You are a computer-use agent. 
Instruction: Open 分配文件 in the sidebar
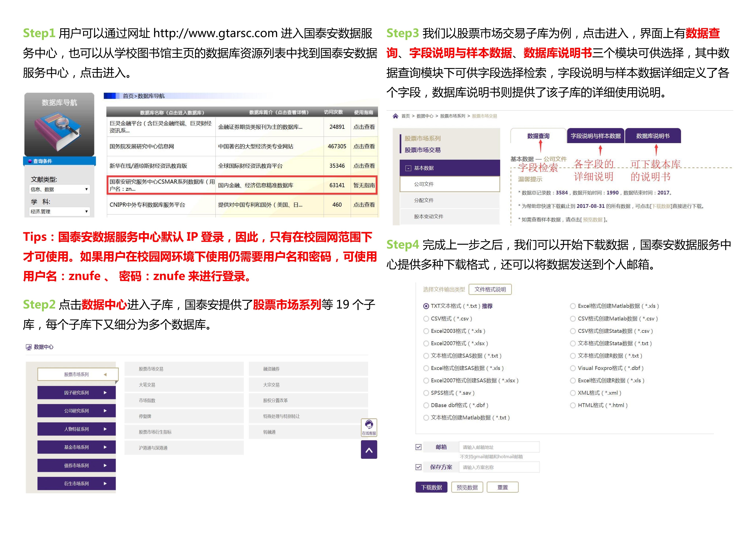point(450,200)
